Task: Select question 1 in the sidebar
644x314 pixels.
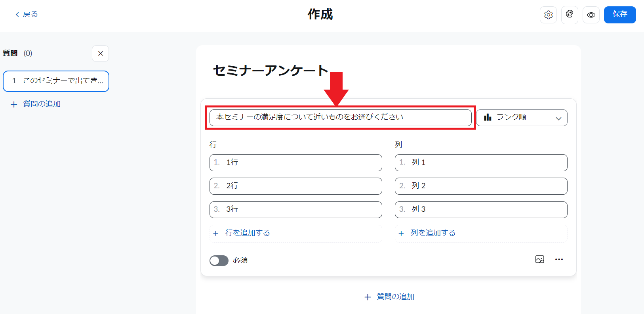Action: pyautogui.click(x=56, y=81)
